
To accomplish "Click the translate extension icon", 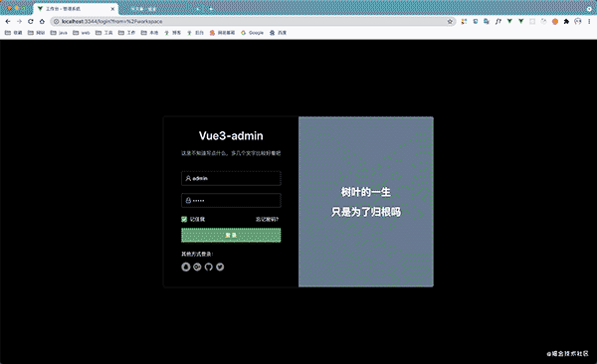I will click(x=487, y=21).
